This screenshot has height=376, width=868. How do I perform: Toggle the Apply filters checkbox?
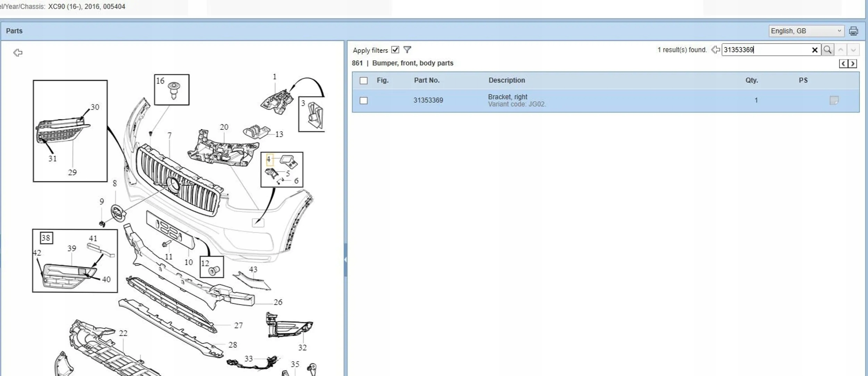395,50
